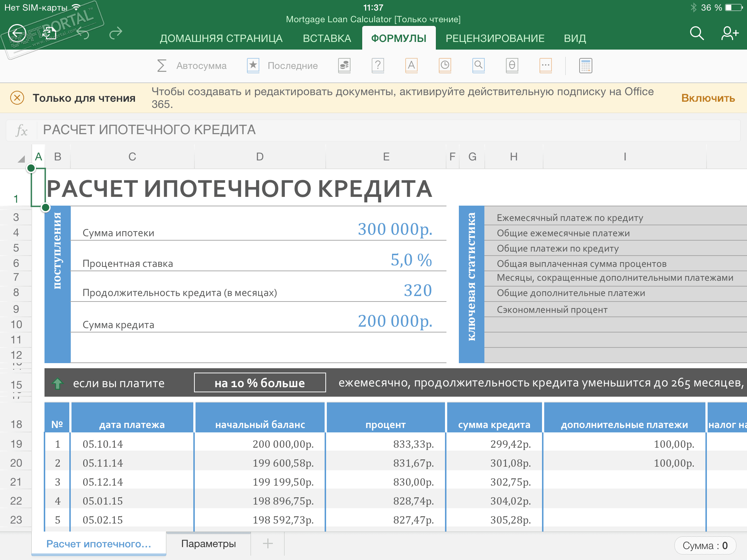Click the Включить link

708,98
